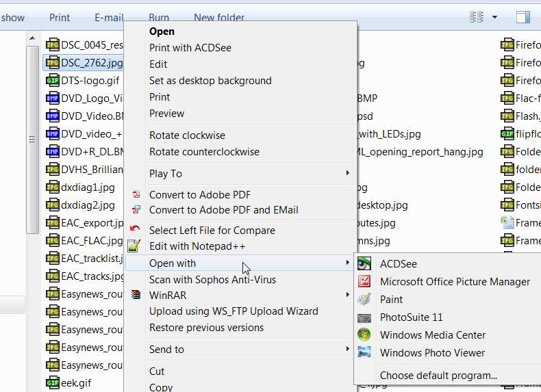Select the file ML_opening_report_hang.jpg
Viewport: 541px width, 392px height.
pos(420,152)
